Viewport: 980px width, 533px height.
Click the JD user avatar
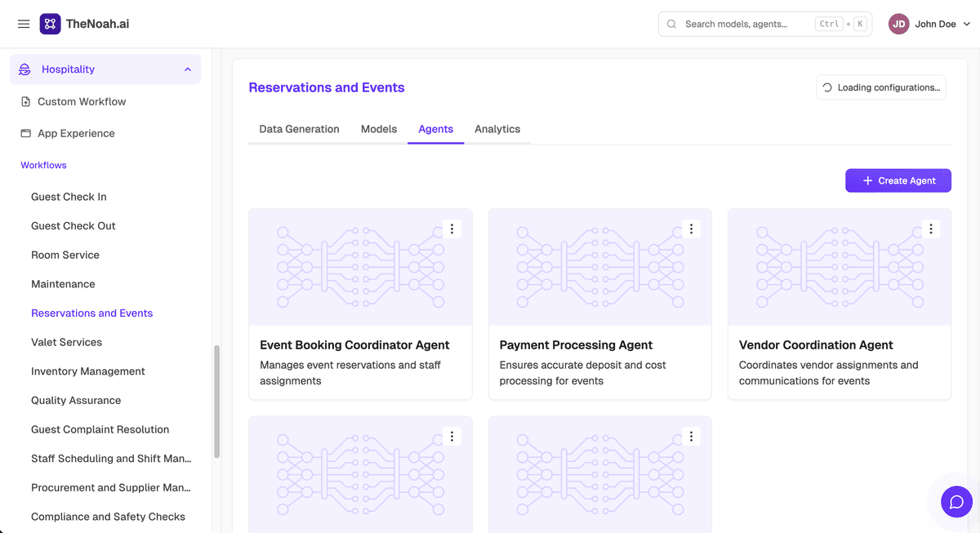[x=899, y=24]
